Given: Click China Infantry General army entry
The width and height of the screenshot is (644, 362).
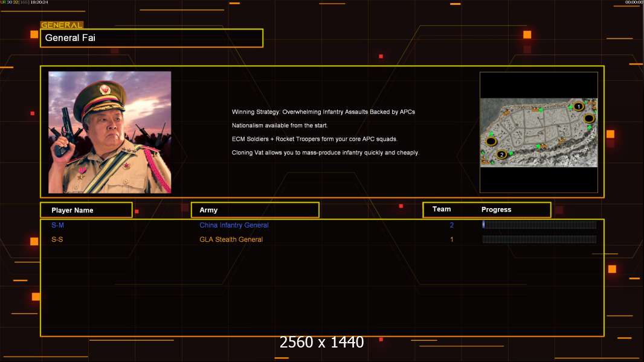Looking at the screenshot, I should [234, 225].
